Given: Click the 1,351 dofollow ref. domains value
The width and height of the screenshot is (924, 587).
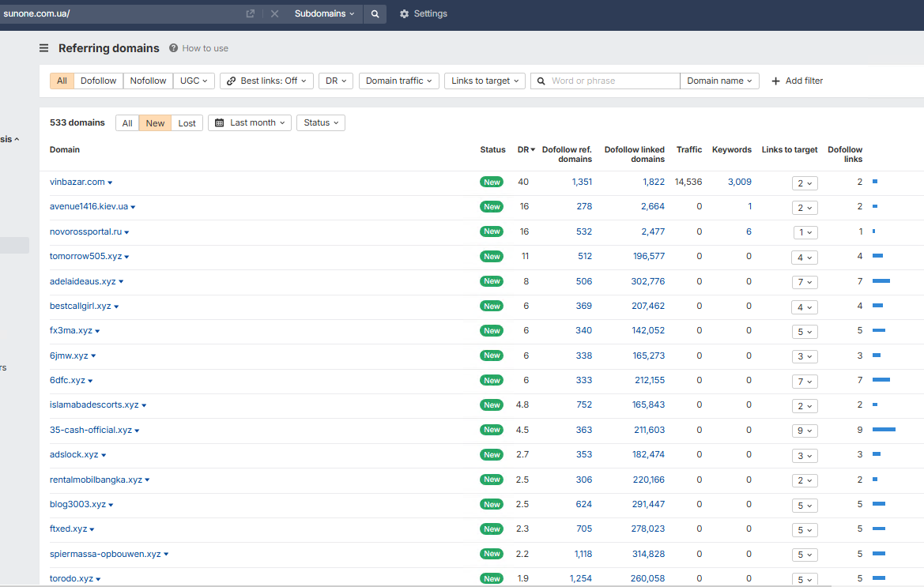Looking at the screenshot, I should [582, 182].
